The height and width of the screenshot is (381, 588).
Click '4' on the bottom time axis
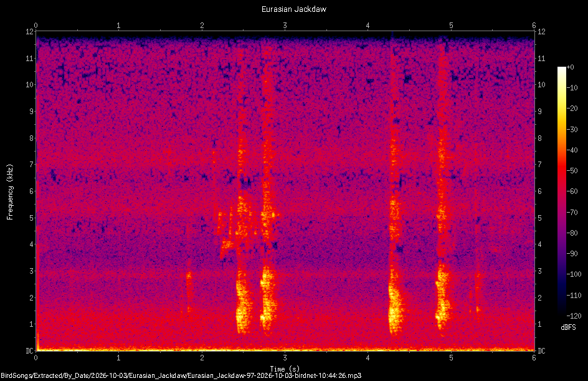(x=368, y=358)
